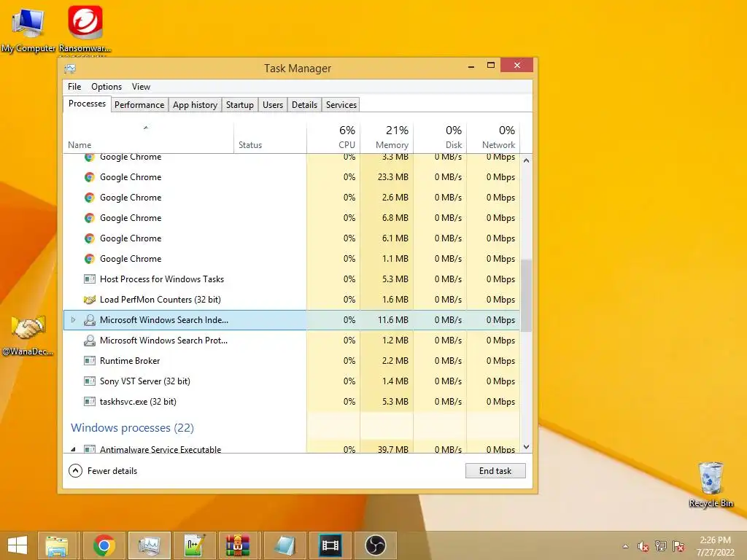
Task: Click the sort arrow above Name column
Action: click(x=146, y=128)
